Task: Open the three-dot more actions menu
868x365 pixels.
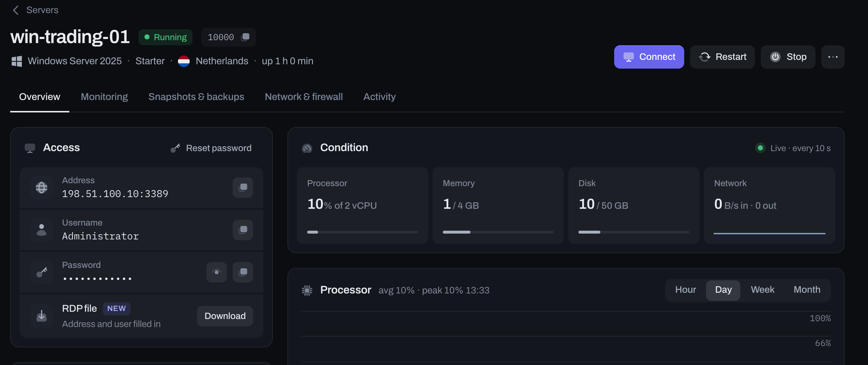Action: tap(833, 57)
